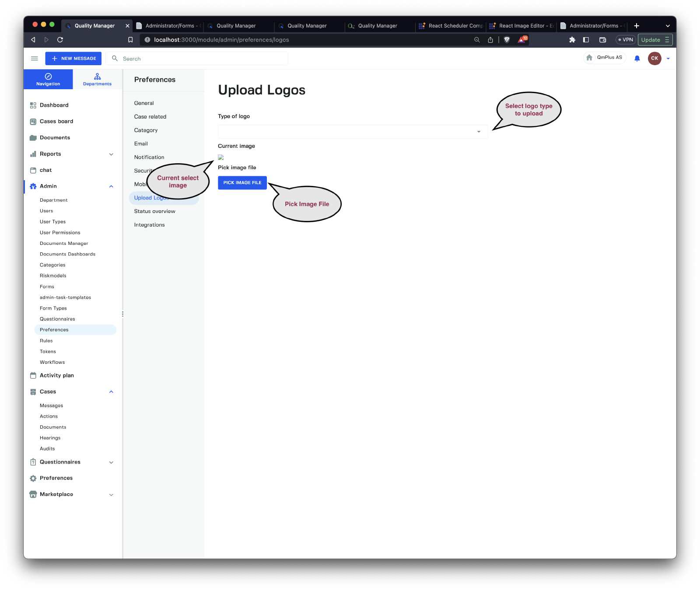Toggle the browser sidebar panel icon
The width and height of the screenshot is (700, 590).
click(586, 40)
